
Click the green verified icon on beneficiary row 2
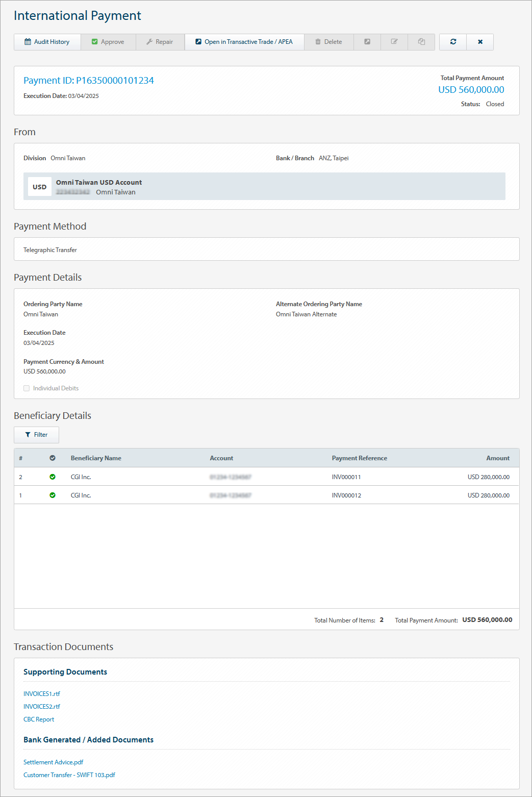click(53, 477)
